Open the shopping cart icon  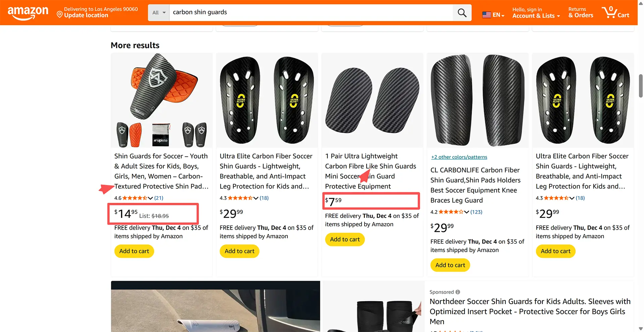click(615, 13)
